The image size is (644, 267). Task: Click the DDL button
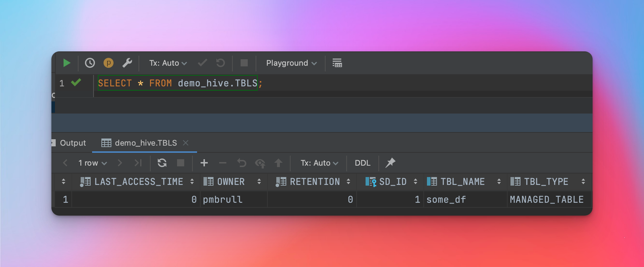coord(362,163)
